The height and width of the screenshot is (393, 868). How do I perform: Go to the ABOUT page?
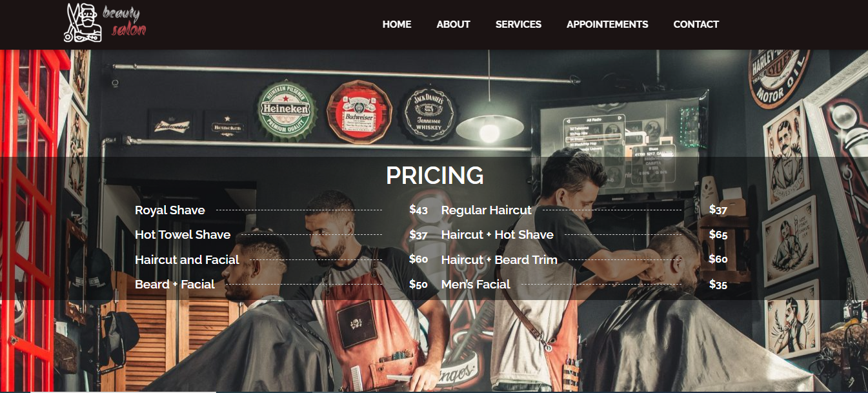click(453, 25)
